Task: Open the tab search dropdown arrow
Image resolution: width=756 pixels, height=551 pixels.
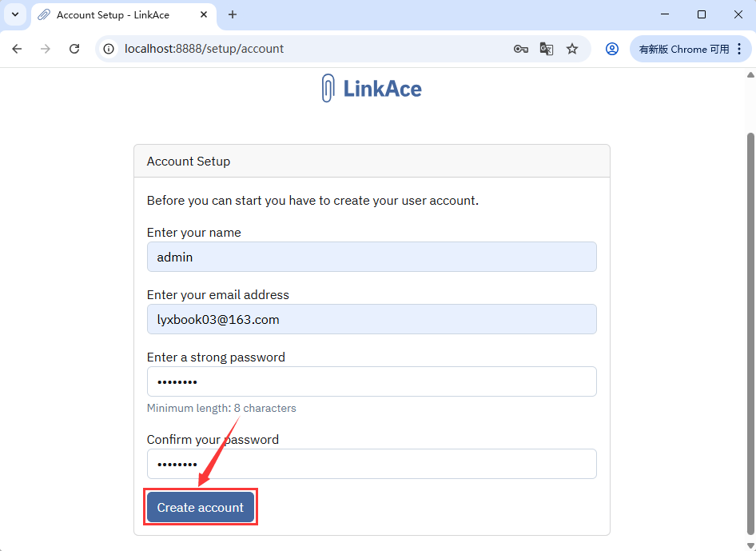Action: point(15,14)
